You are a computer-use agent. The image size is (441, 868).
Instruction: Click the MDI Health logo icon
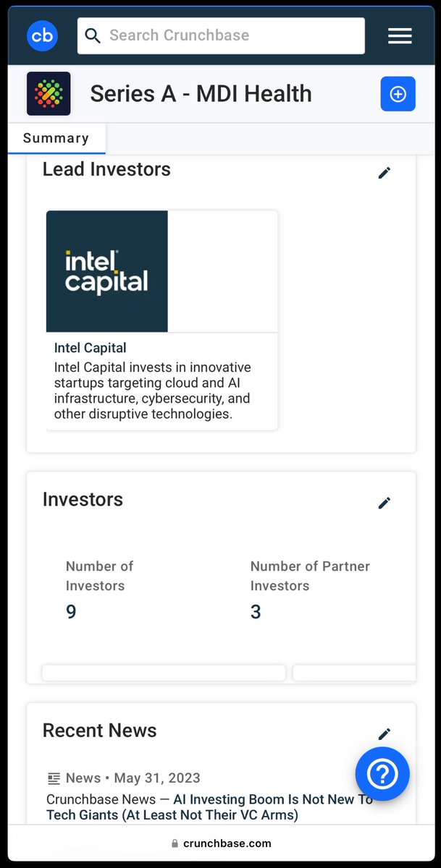point(49,93)
